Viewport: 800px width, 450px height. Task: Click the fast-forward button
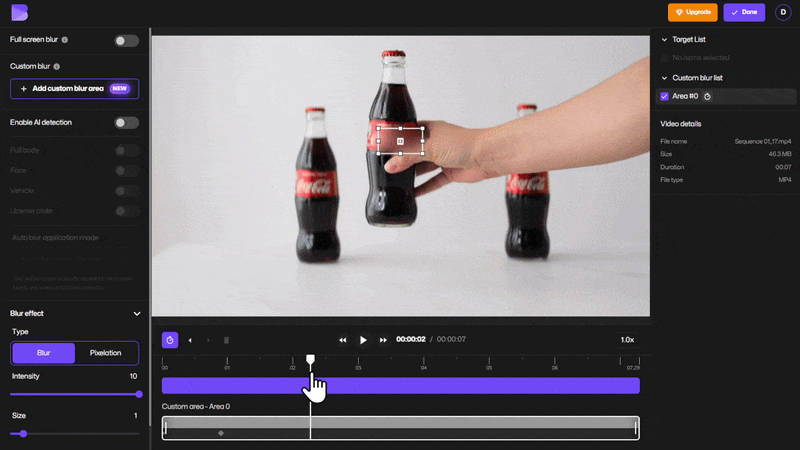[383, 340]
